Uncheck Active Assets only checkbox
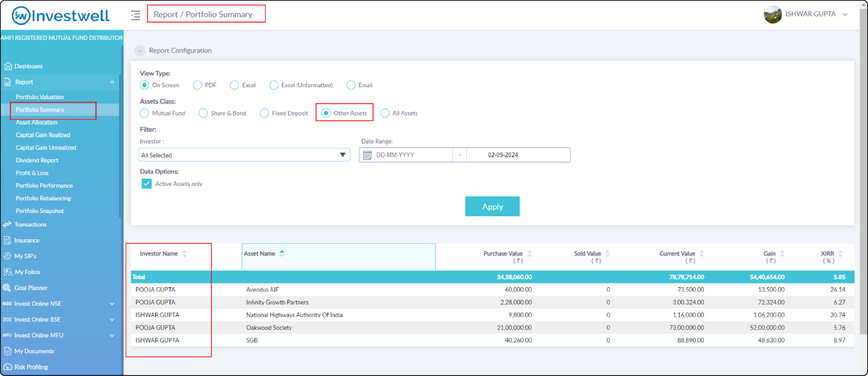868x376 pixels. (x=146, y=184)
